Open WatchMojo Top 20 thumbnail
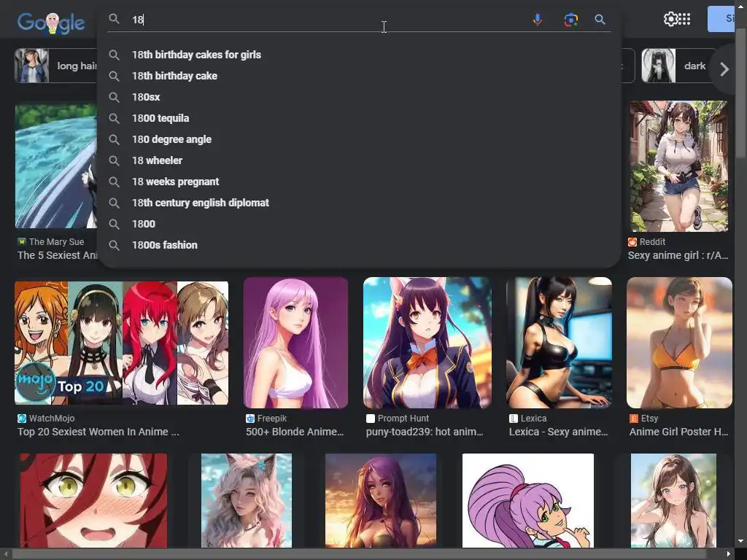This screenshot has height=560, width=747. pyautogui.click(x=122, y=343)
